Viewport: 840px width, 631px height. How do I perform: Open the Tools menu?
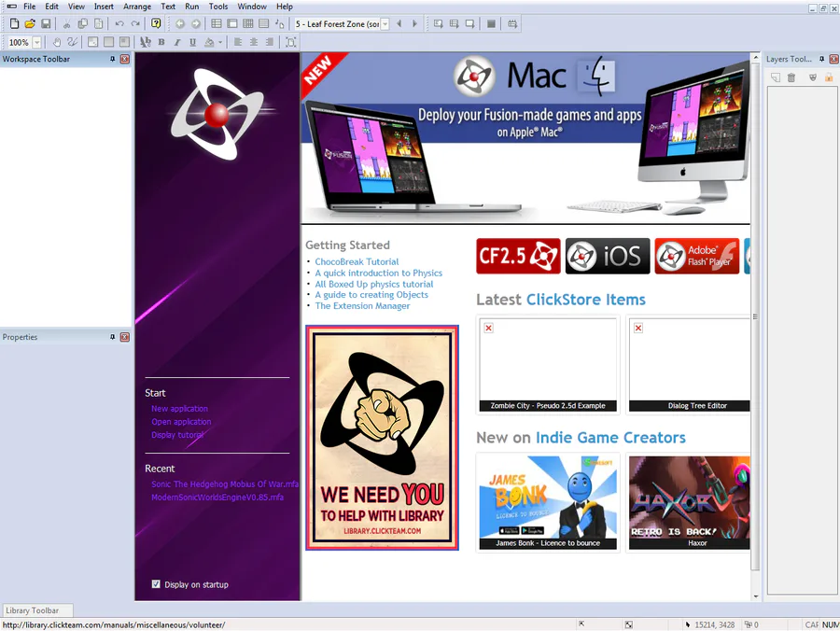218,7
